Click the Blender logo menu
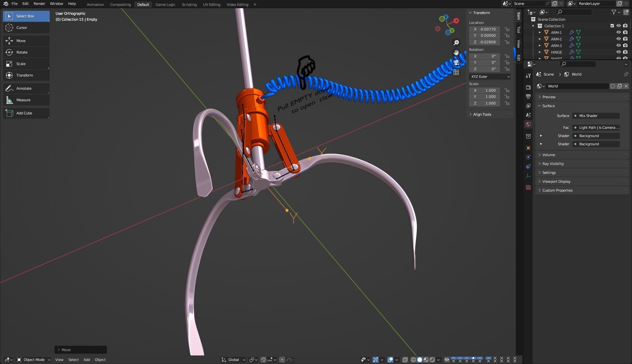632x364 pixels. [6, 4]
